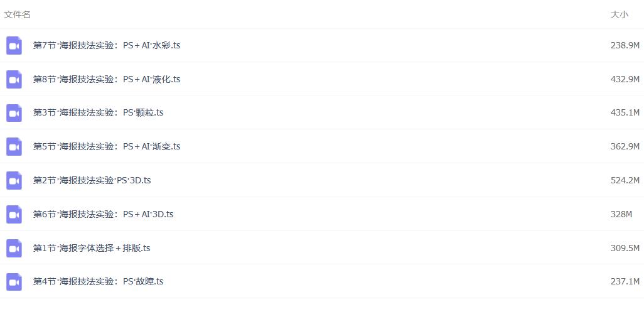
Task: Open file 第1节·海报字体选择+排版.ts
Action: (x=92, y=249)
